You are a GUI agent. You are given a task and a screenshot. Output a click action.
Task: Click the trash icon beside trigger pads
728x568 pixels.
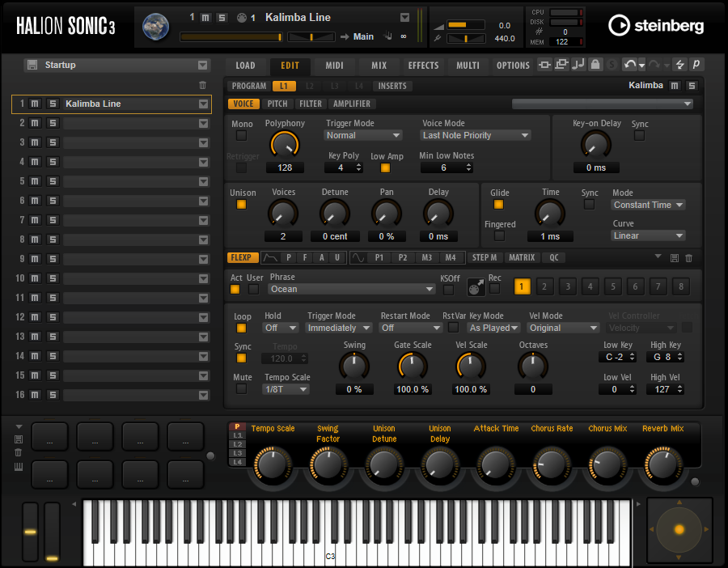point(19,453)
